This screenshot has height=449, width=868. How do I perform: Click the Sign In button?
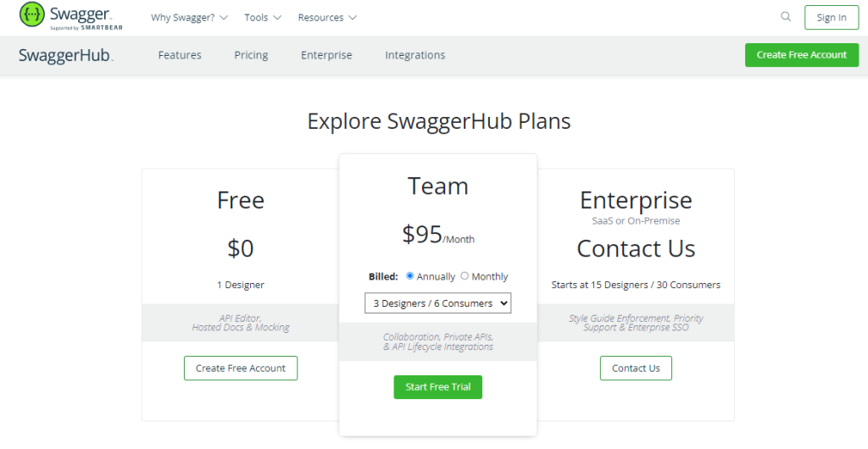click(832, 17)
